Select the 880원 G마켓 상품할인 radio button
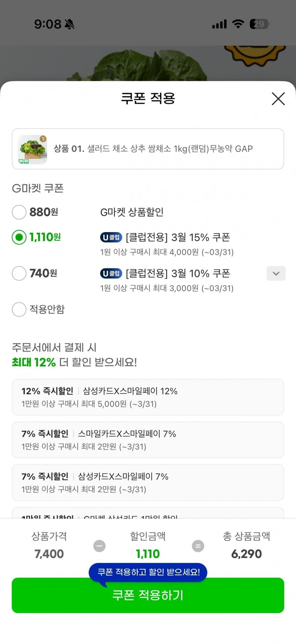Viewport: 296px width, 644px height. pyautogui.click(x=19, y=212)
